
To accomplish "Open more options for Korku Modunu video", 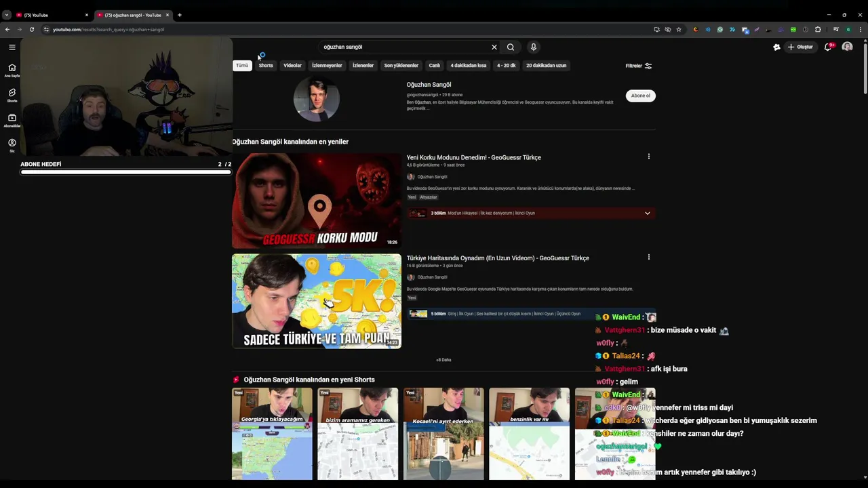I will [x=648, y=157].
